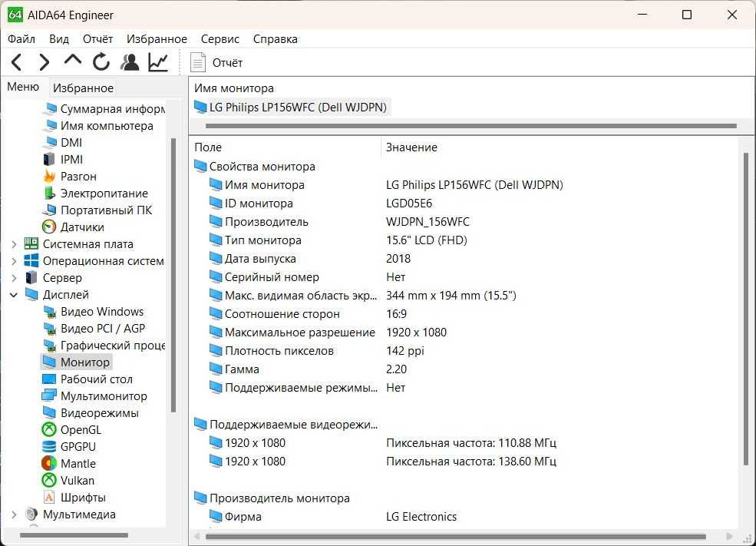Screen dimensions: 756x546
Task: Select the Соотношение сторон row
Action: [464, 314]
